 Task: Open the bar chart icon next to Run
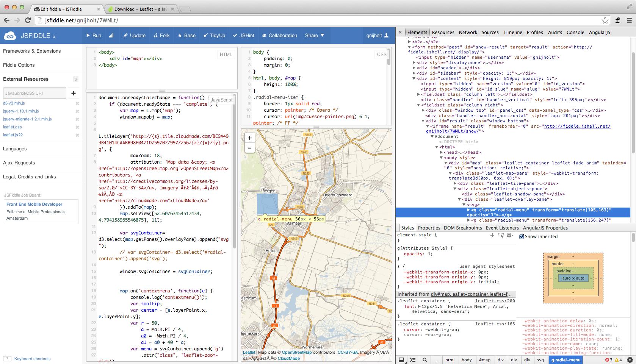(x=111, y=35)
